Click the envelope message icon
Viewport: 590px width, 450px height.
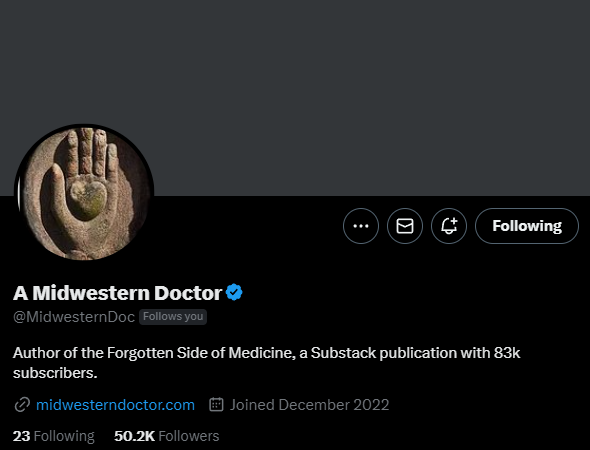point(405,226)
